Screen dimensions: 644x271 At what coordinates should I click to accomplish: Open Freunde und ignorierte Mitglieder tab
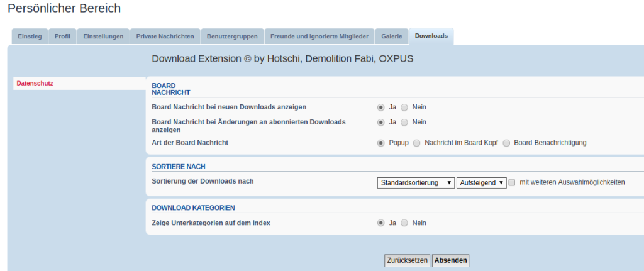[319, 36]
